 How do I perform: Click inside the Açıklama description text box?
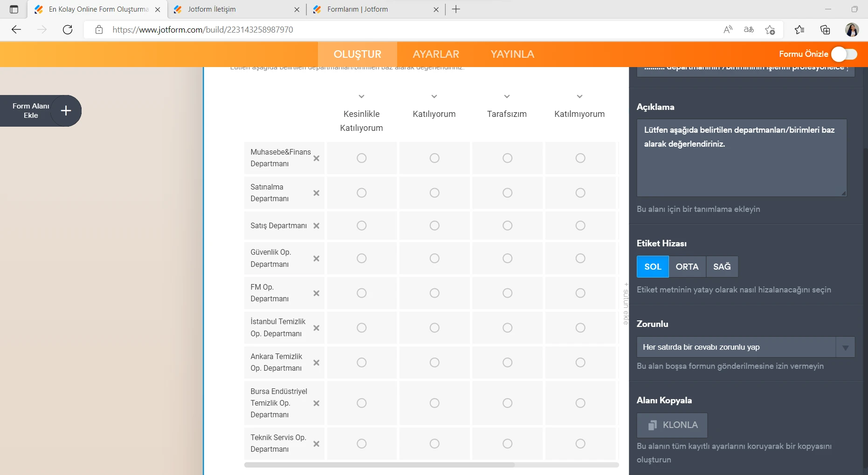click(x=741, y=158)
